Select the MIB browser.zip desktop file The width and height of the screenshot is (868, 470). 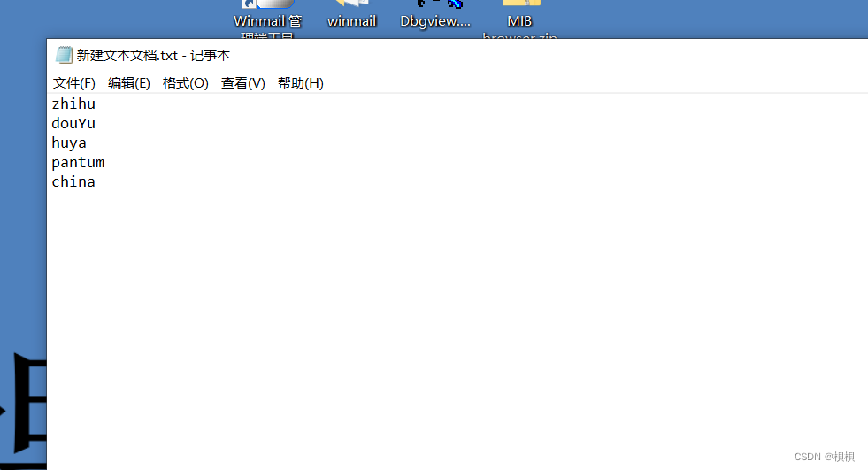[x=519, y=20]
